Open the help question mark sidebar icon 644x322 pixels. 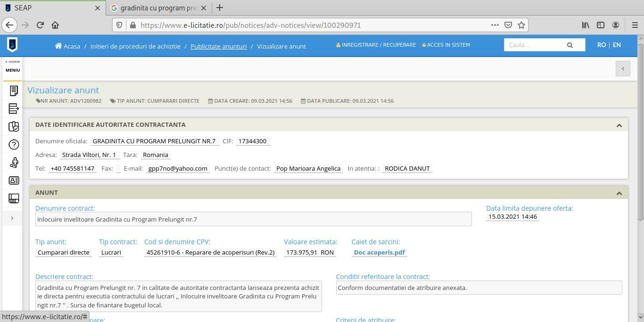coord(14,145)
